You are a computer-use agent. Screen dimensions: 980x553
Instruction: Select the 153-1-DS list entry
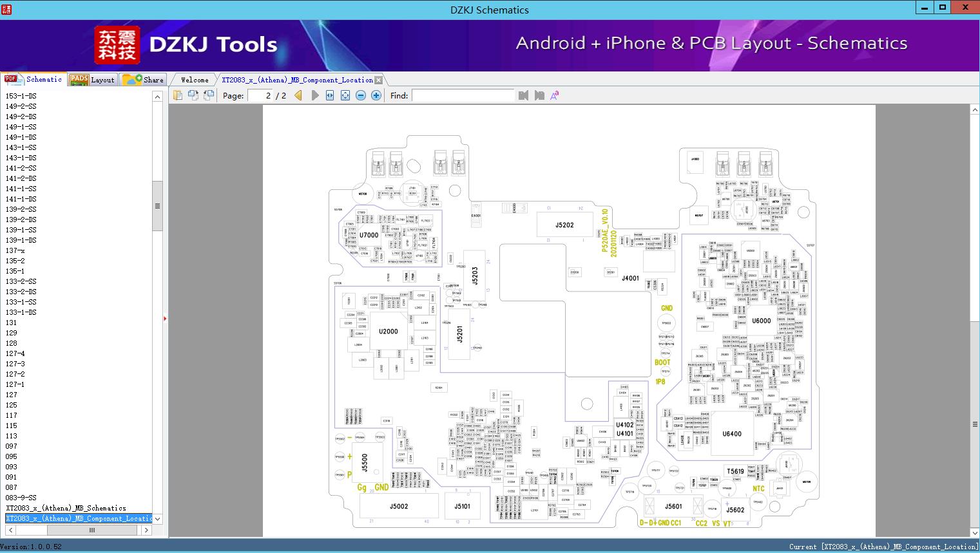click(21, 96)
